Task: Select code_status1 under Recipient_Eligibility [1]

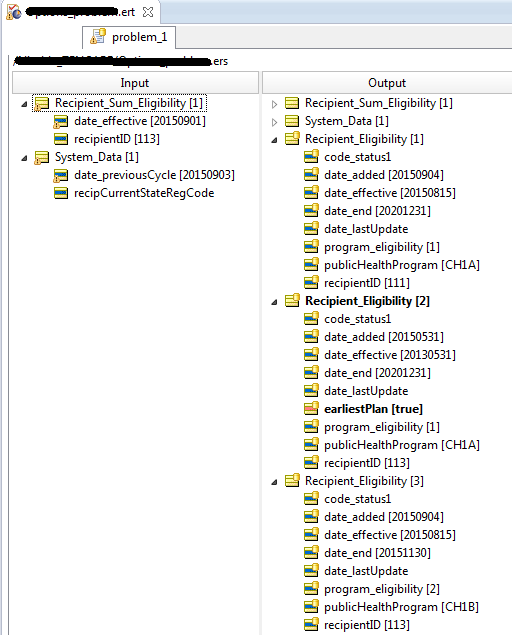Action: tap(357, 157)
